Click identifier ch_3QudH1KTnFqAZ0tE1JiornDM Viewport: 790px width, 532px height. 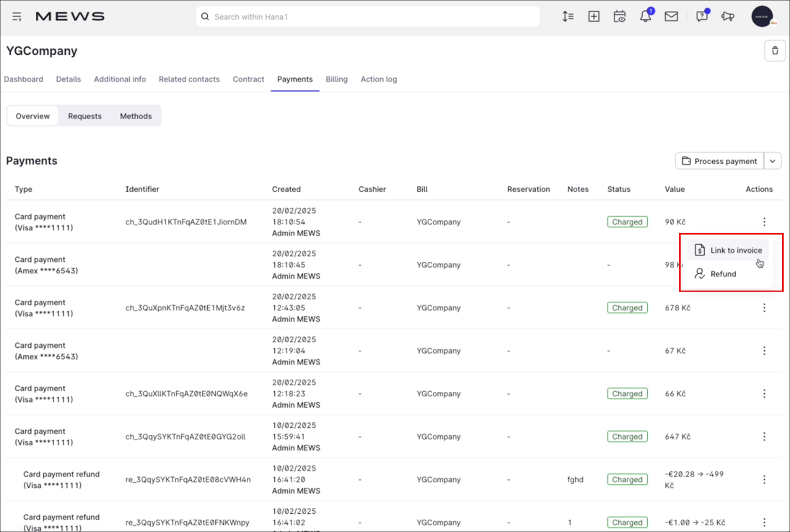(x=186, y=222)
